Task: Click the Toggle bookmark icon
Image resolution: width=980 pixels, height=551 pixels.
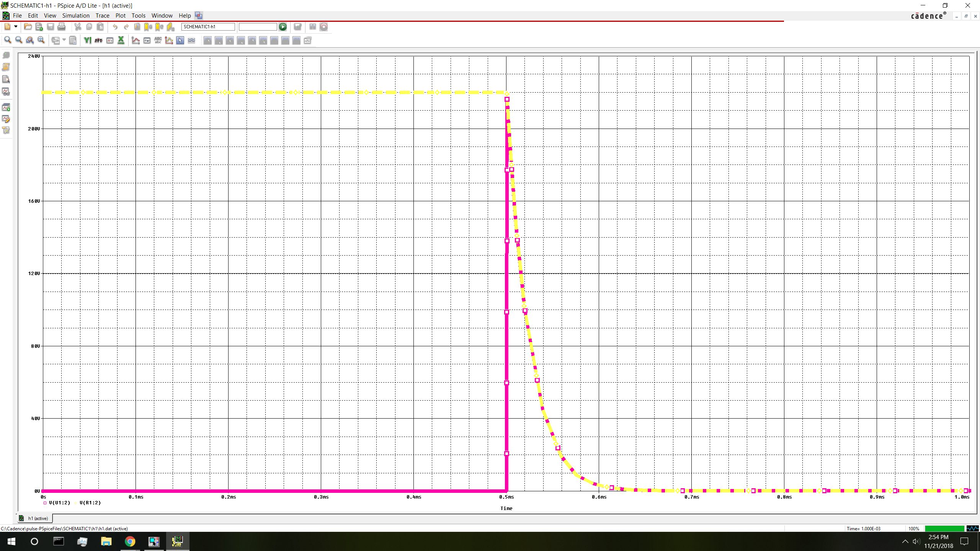Action: (137, 27)
